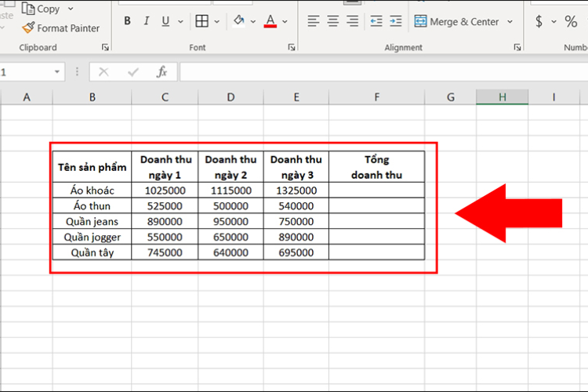Select column G header
The height and width of the screenshot is (392, 588).
click(450, 97)
